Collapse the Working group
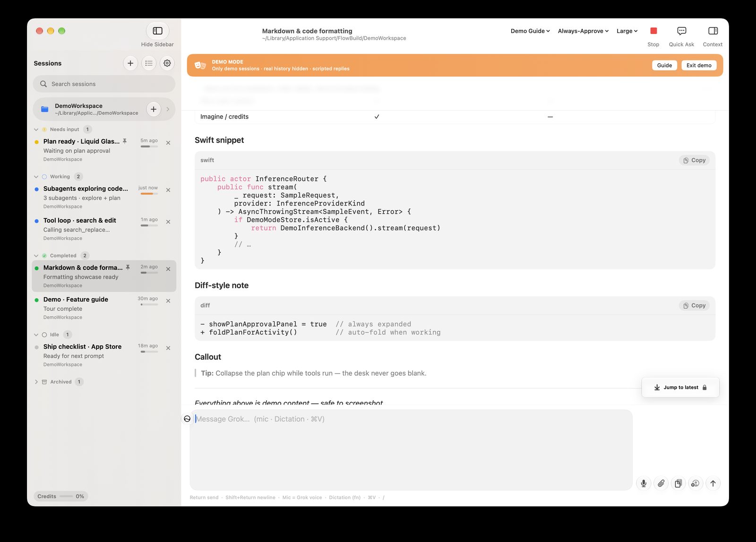The width and height of the screenshot is (756, 542). [x=36, y=177]
